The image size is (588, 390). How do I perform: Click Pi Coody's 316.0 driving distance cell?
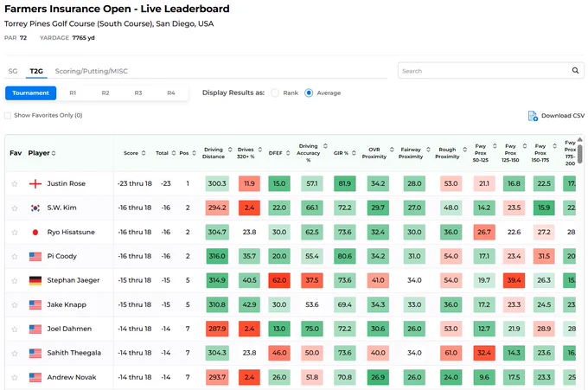[217, 257]
